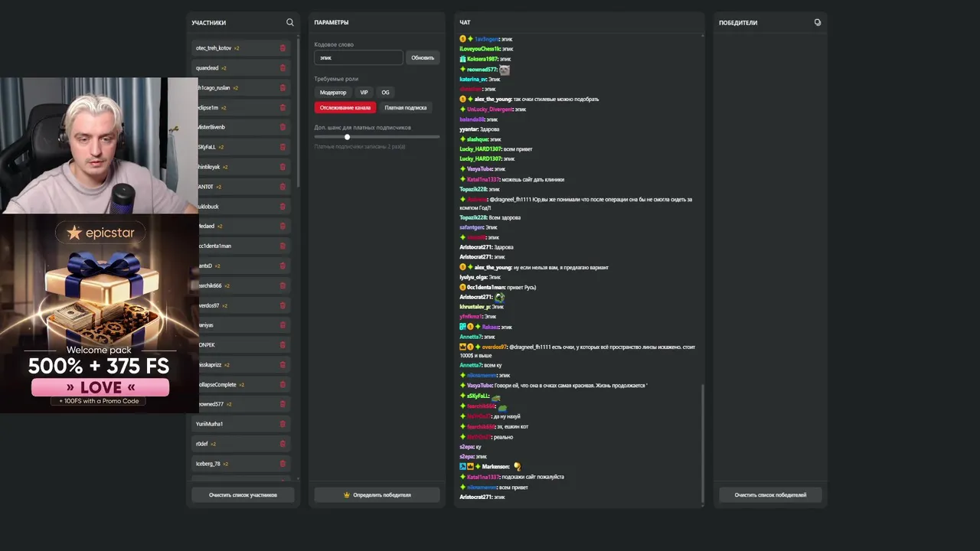Delete the aniyas row's trash icon
Image resolution: width=980 pixels, height=551 pixels.
(x=283, y=325)
